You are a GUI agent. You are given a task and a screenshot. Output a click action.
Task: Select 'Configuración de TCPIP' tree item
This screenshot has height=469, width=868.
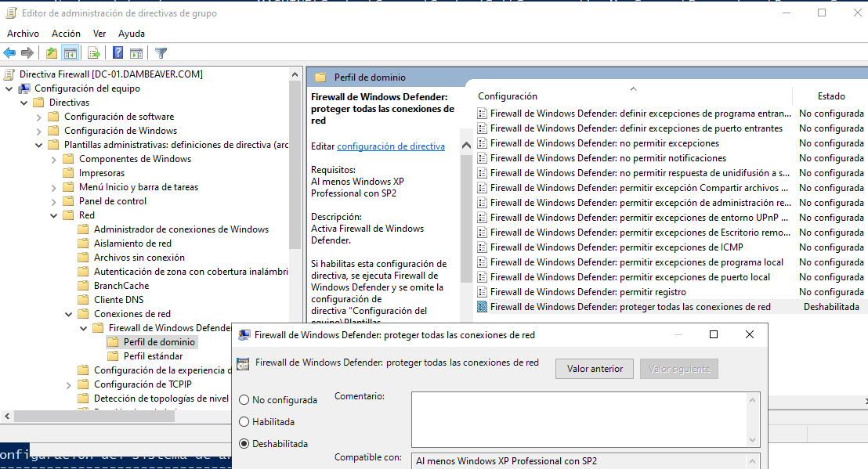pyautogui.click(x=143, y=384)
